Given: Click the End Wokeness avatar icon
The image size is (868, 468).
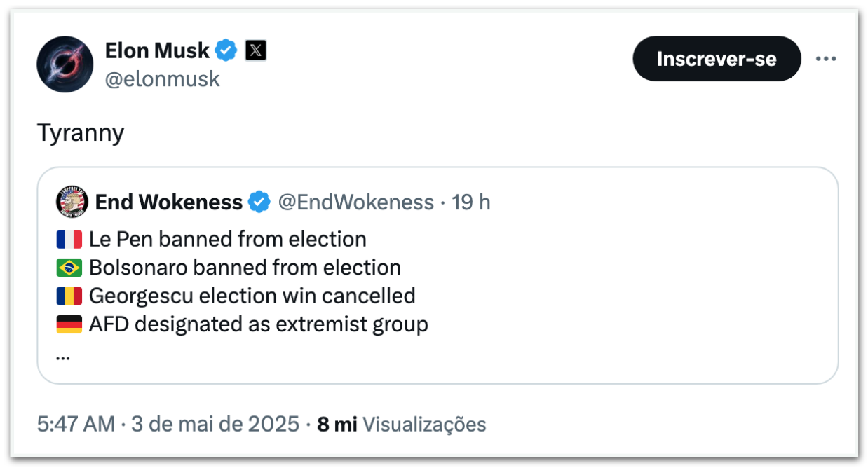Looking at the screenshot, I should pos(71,202).
